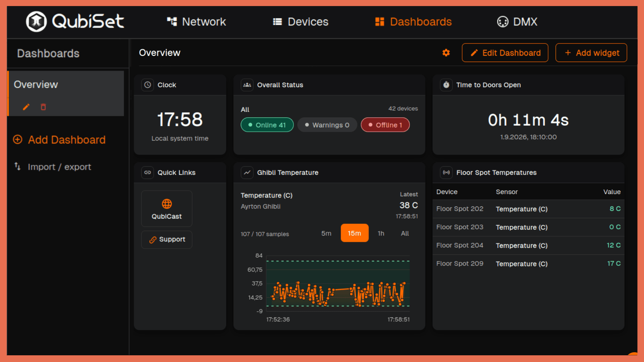Click the import/export arrows icon

pos(17,166)
